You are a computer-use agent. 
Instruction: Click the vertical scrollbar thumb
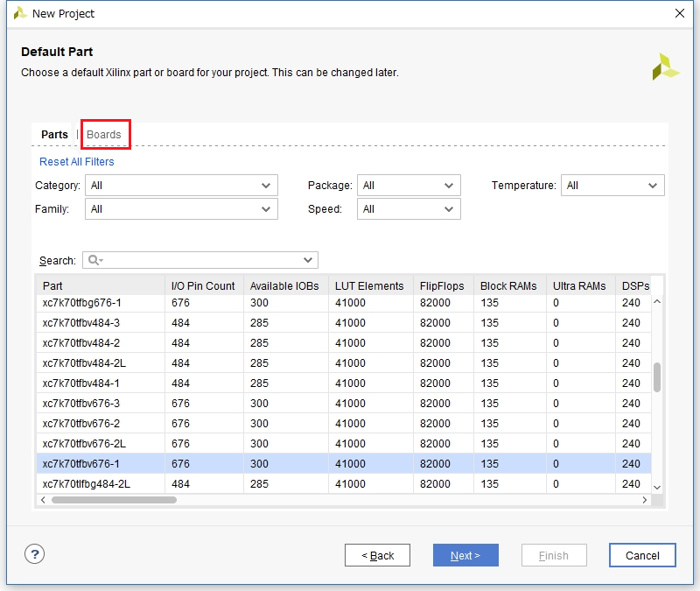coord(657,377)
